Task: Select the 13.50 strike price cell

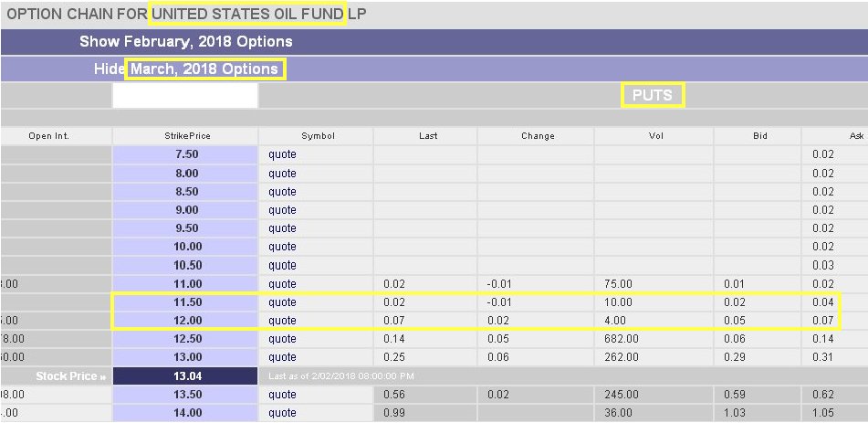Action: tap(185, 395)
